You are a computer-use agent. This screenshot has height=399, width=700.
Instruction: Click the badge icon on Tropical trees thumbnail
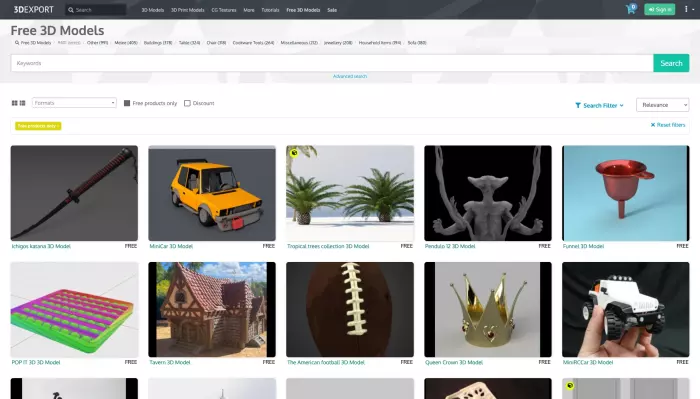tap(294, 153)
